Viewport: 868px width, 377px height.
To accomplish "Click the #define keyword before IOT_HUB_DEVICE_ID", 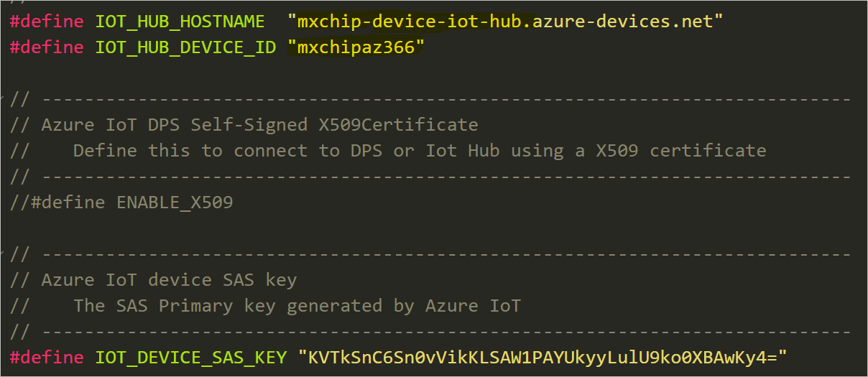I will pyautogui.click(x=47, y=47).
